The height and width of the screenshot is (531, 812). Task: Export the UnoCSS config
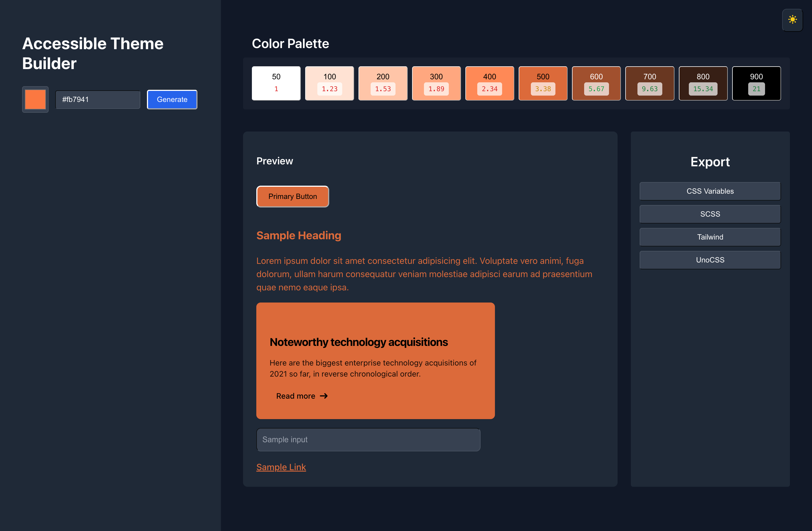click(x=710, y=260)
